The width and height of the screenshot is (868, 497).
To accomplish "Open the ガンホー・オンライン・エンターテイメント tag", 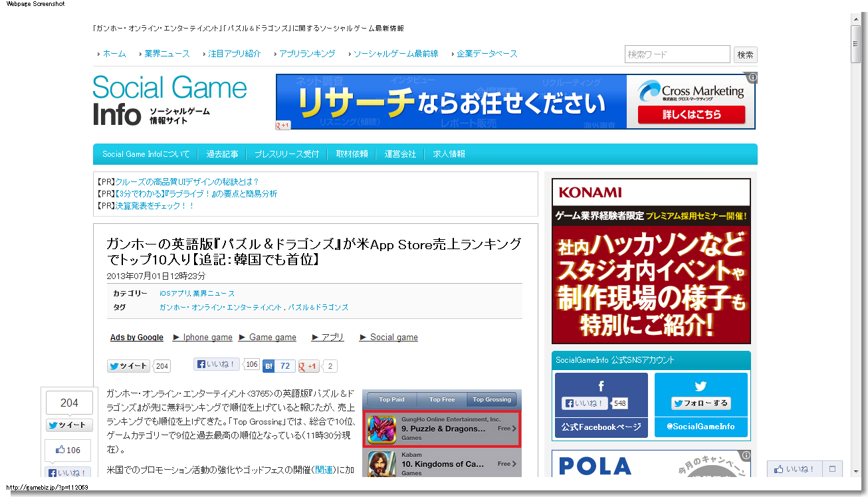I will (x=221, y=308).
